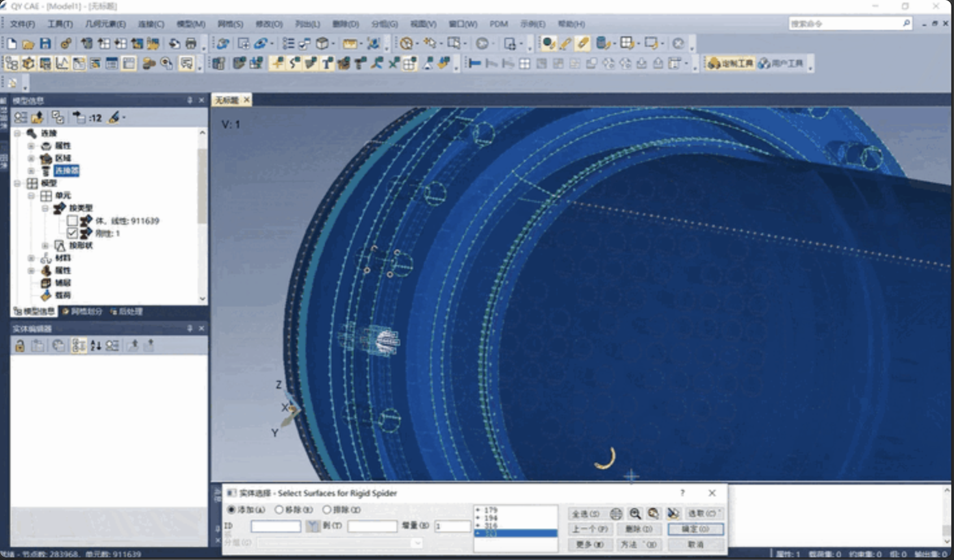The height and width of the screenshot is (560, 954).
Task: Collapse the Elements (单元) tree node
Action: point(31,196)
